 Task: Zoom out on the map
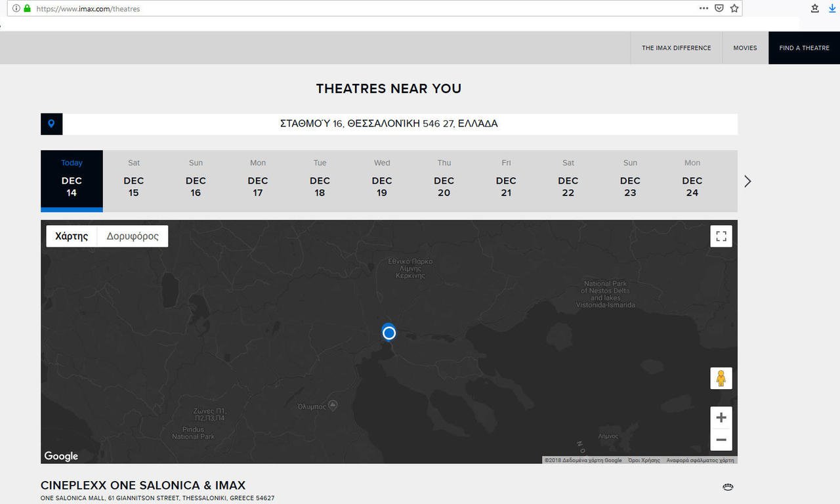click(x=721, y=440)
